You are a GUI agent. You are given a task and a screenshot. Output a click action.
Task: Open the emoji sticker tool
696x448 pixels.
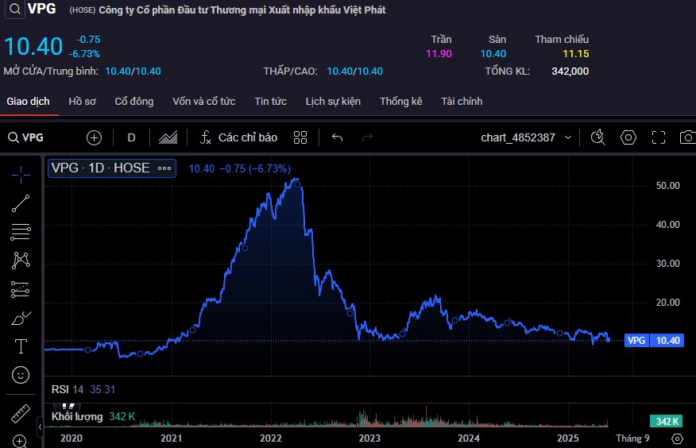[x=20, y=375]
